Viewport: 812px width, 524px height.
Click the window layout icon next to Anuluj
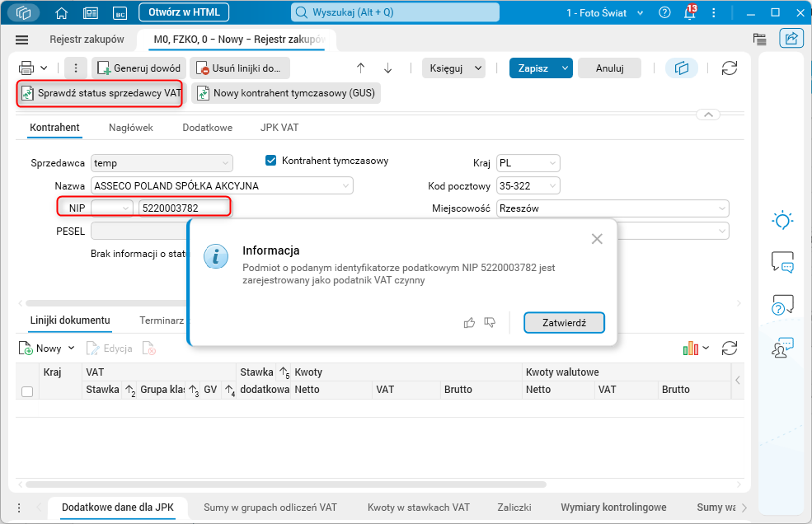pyautogui.click(x=682, y=68)
